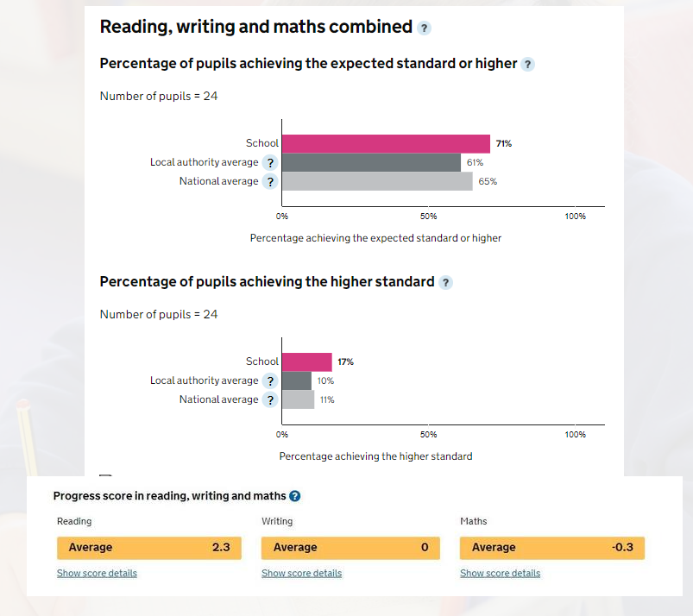This screenshot has width=693, height=616.
Task: Open National average help icon in second chart
Action: click(x=270, y=400)
